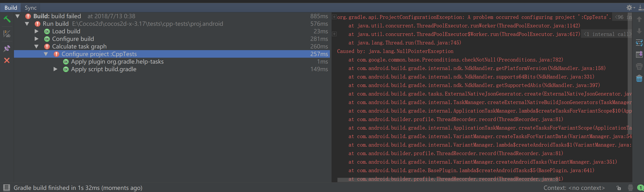Expand the Load build node
644x192 pixels.
click(37, 31)
